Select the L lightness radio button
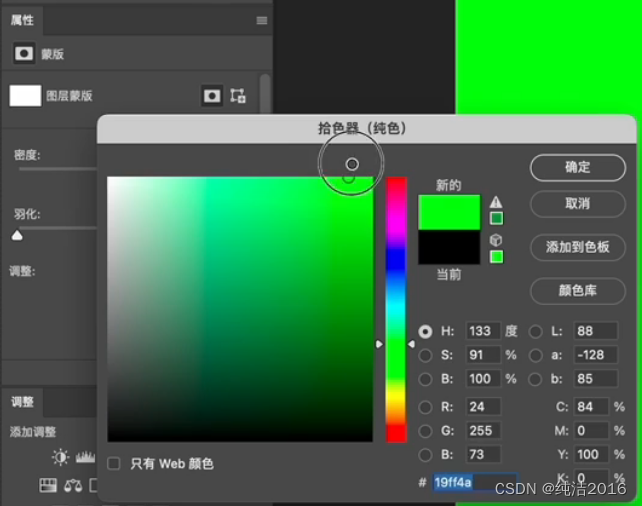Screen dimensions: 642x506 coord(536,331)
